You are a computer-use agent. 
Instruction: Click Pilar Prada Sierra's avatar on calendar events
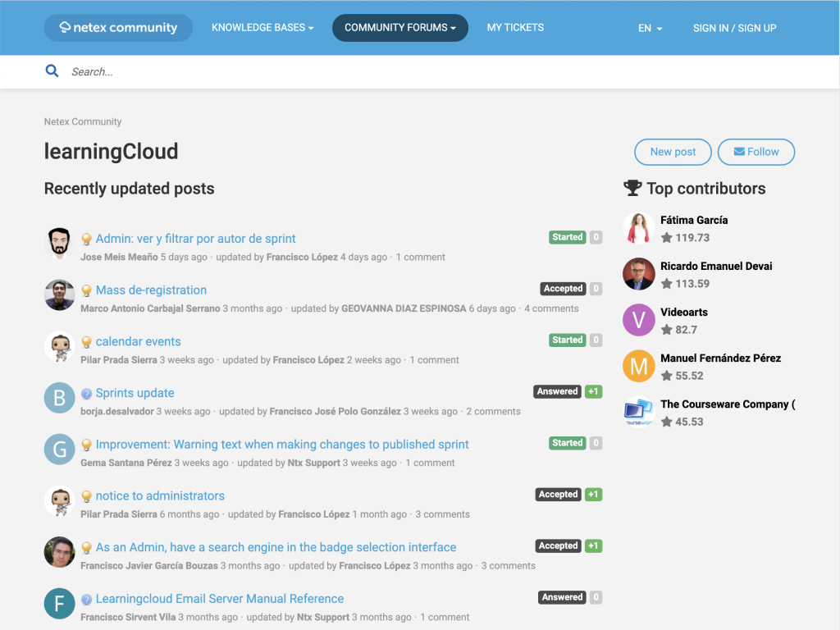pos(59,346)
